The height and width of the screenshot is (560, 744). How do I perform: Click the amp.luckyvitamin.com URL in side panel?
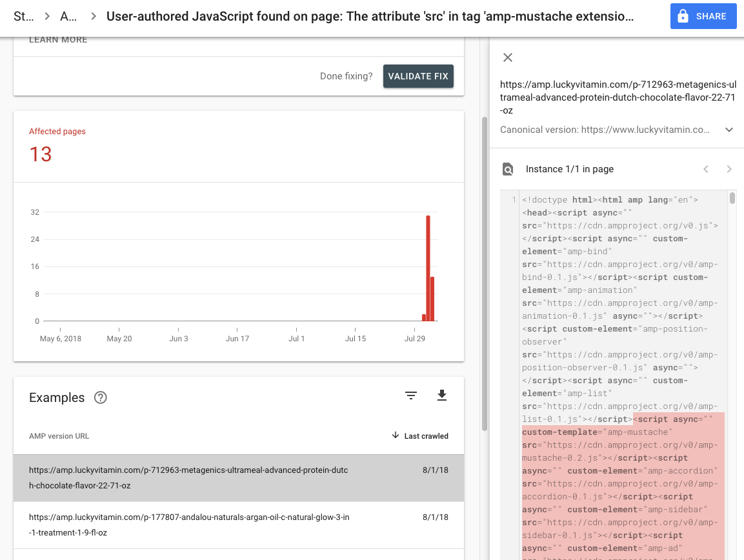pos(618,97)
